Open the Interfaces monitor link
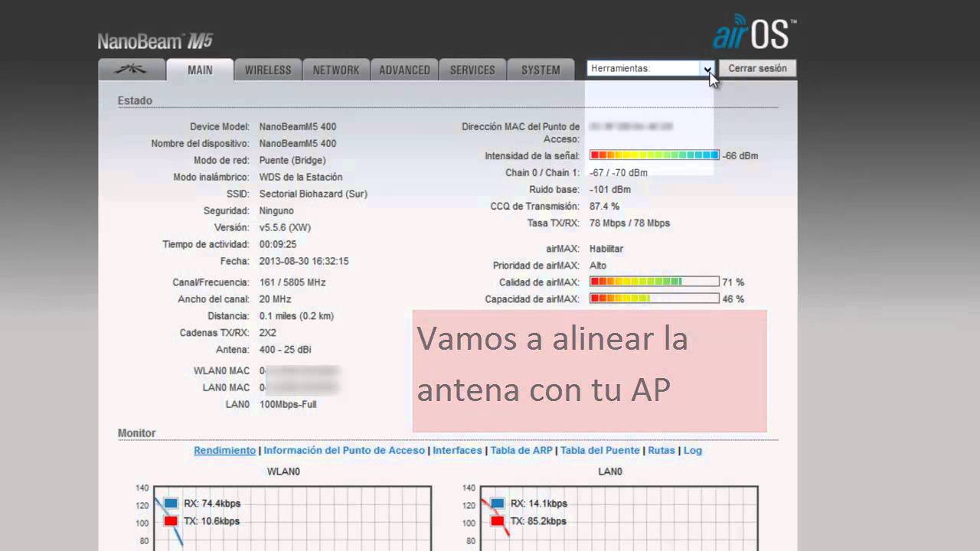 (x=457, y=451)
